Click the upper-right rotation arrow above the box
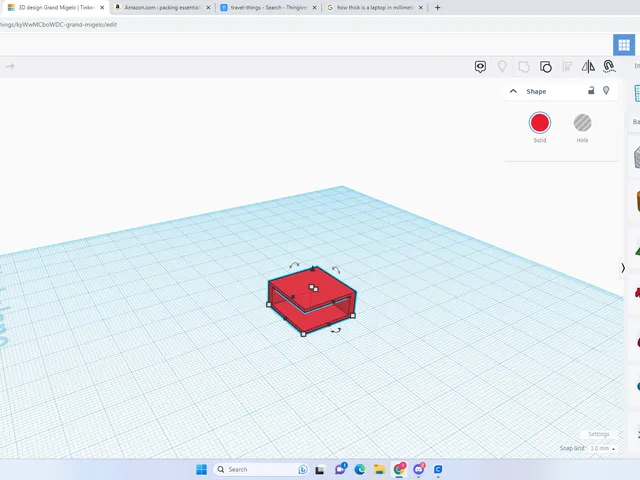 [x=336, y=270]
